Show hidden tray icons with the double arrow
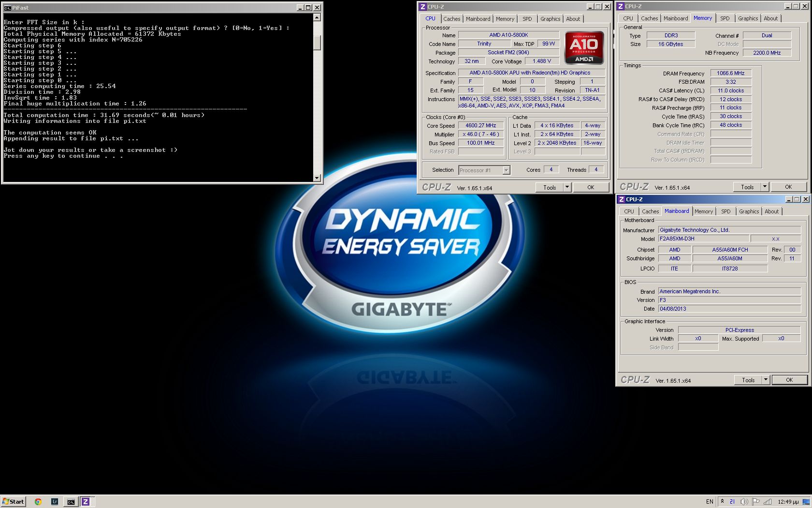 (x=722, y=501)
